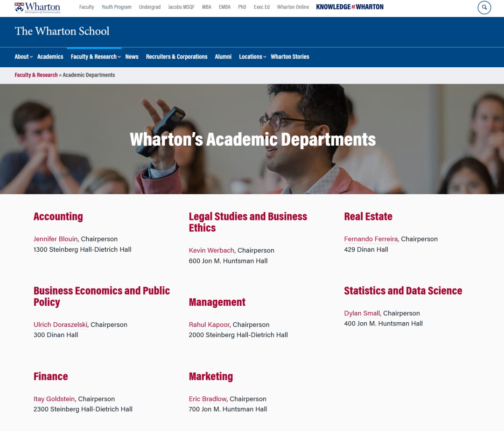
Task: Open Fernando Ferreira's profile link
Action: point(371,239)
